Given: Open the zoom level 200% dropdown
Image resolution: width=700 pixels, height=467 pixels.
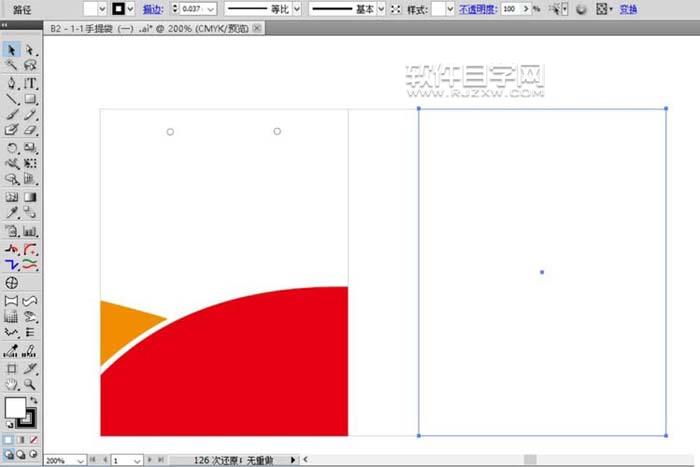Looking at the screenshot, I should [x=80, y=460].
